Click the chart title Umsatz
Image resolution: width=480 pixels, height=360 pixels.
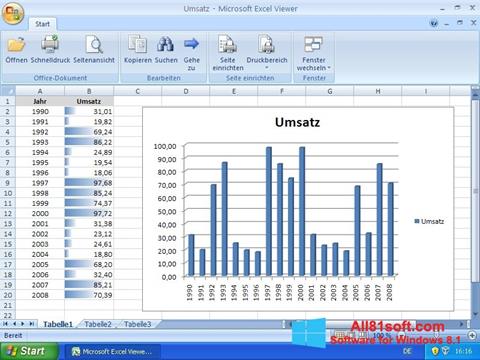(x=297, y=122)
